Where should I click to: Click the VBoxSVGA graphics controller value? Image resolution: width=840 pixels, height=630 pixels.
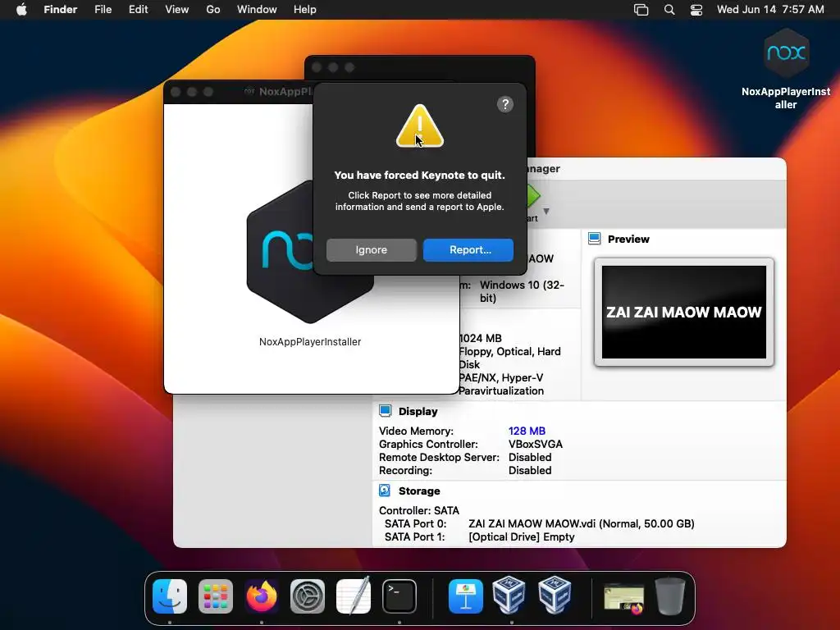535,444
